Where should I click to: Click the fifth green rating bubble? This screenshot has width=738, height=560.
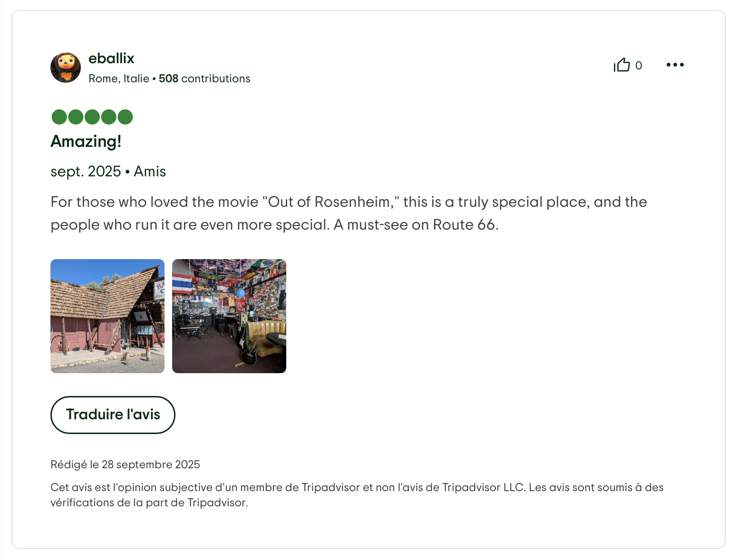click(x=125, y=117)
